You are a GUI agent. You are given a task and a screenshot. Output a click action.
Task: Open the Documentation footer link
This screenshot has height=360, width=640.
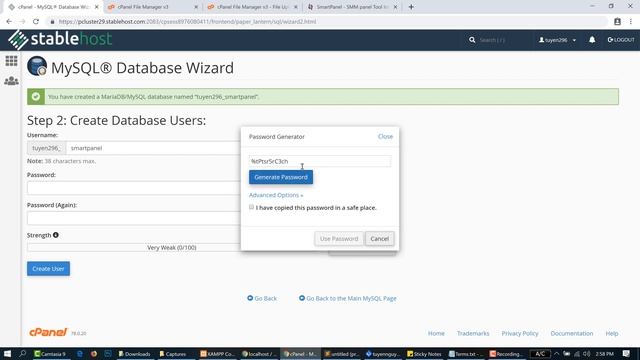pyautogui.click(x=571, y=333)
